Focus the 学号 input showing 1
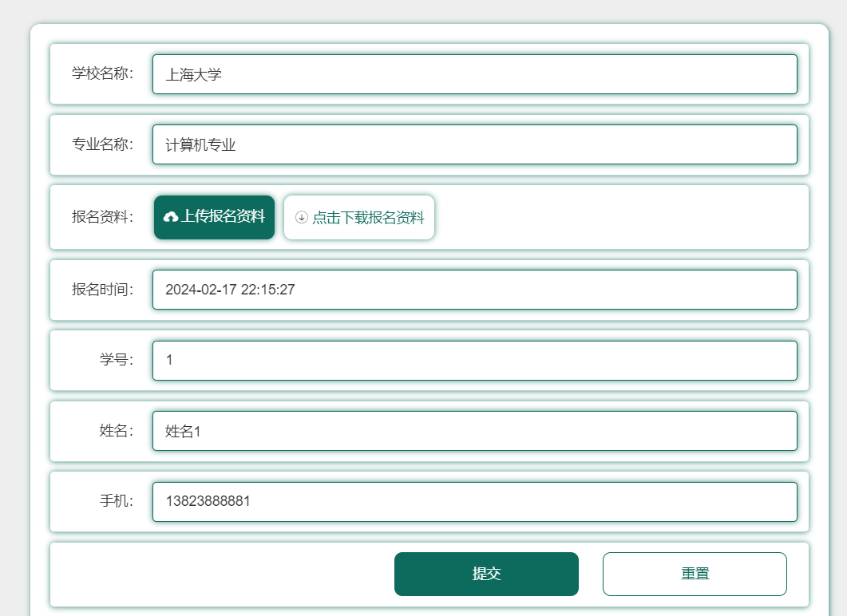 (x=475, y=360)
